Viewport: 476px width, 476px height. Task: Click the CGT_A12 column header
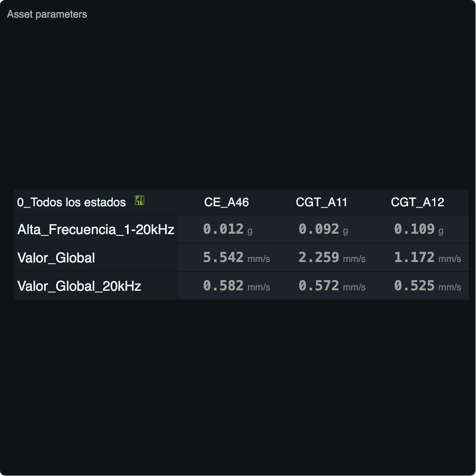pyautogui.click(x=417, y=202)
